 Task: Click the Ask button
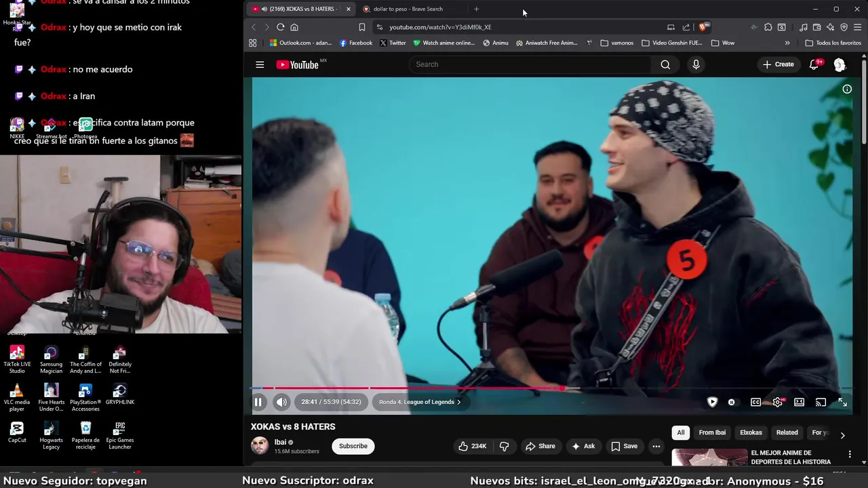click(x=583, y=446)
